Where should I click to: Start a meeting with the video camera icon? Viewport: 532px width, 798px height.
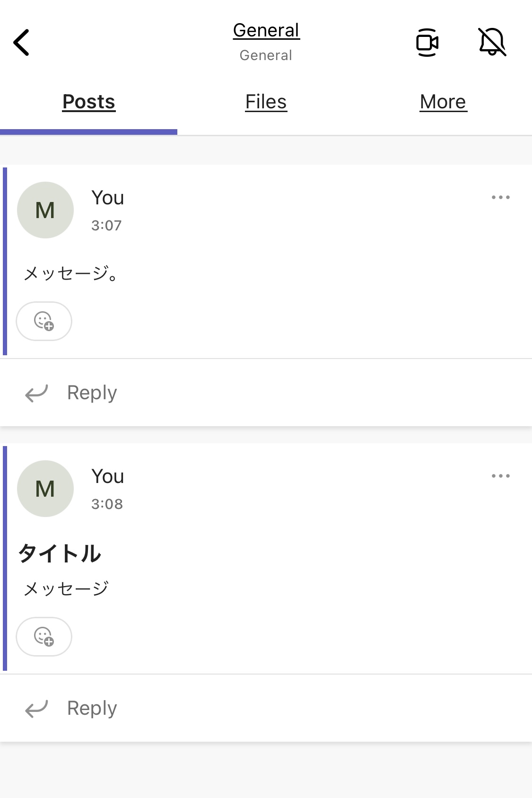pos(427,43)
